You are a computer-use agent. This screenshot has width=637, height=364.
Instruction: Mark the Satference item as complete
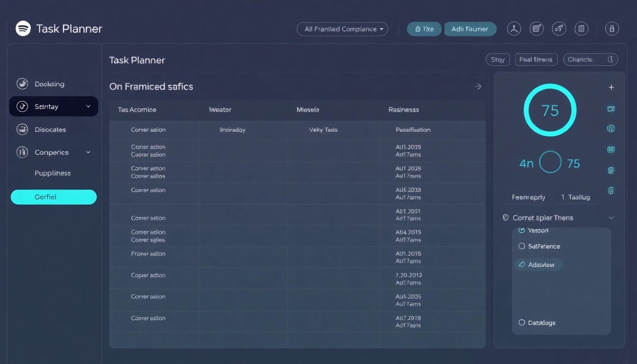(x=522, y=246)
